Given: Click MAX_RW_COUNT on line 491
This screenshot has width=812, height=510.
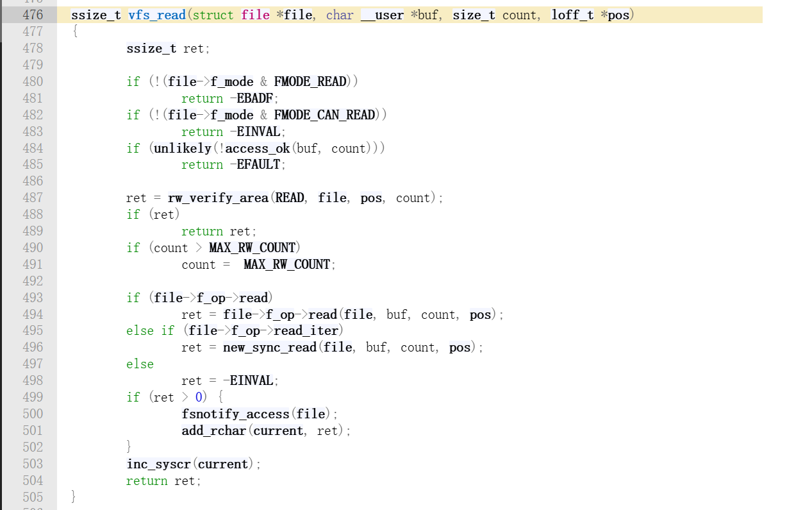Looking at the screenshot, I should pos(287,265).
